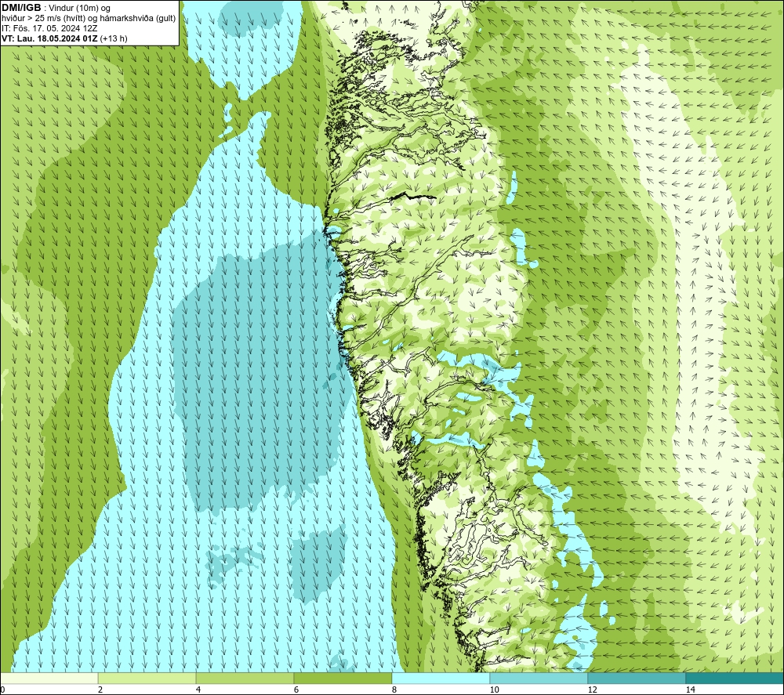Image resolution: width=784 pixels, height=695 pixels.
Task: Click the 0–2 m/s palest color swatch
Action: (x=49, y=678)
